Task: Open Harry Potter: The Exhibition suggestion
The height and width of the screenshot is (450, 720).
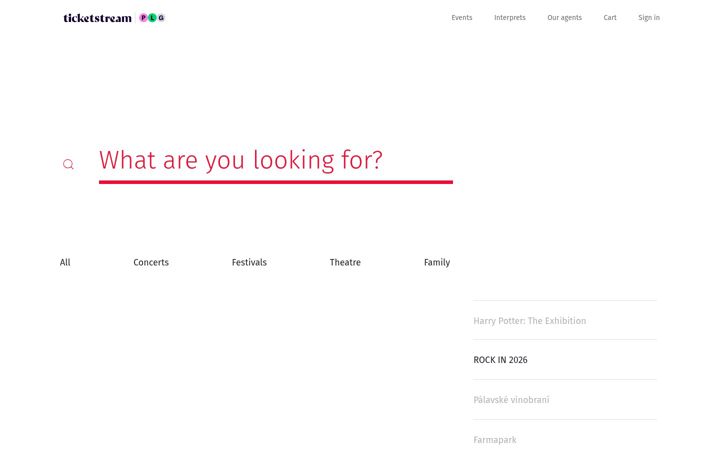Action: tap(564, 321)
